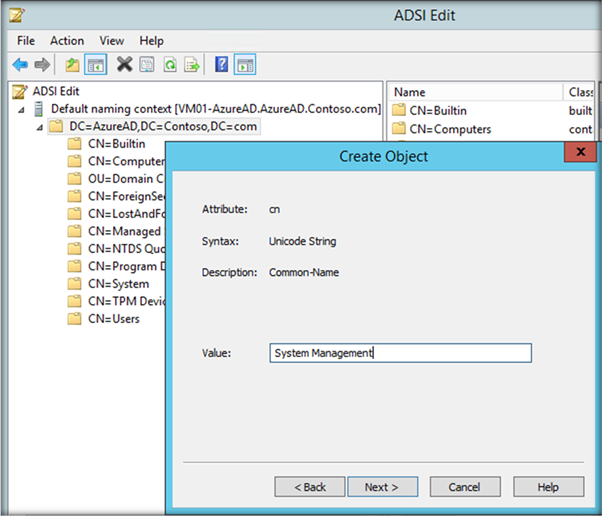Click the Refresh toolbar icon
602x516 pixels.
(169, 65)
